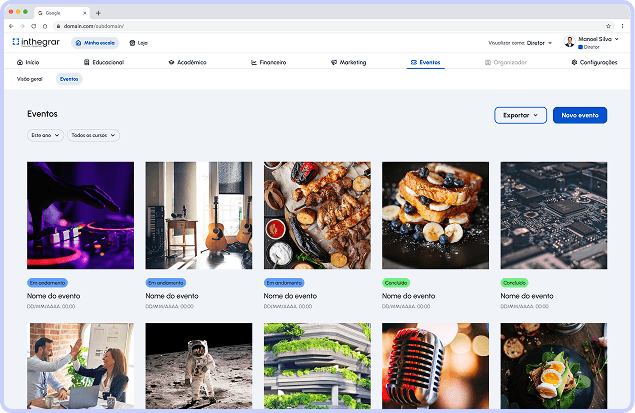The width and height of the screenshot is (635, 413).
Task: Select the Visão geral sub-tab
Action: pos(30,78)
